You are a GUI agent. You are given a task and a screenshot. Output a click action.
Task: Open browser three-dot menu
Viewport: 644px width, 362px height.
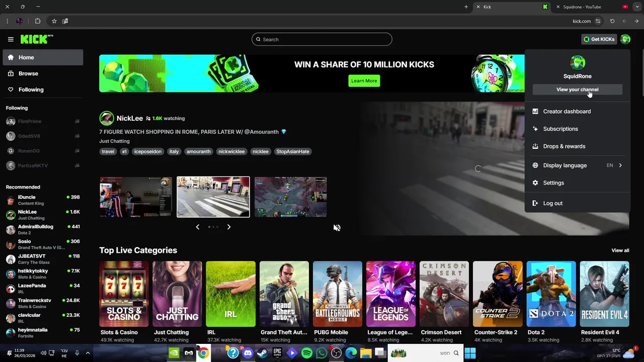tap(7, 21)
